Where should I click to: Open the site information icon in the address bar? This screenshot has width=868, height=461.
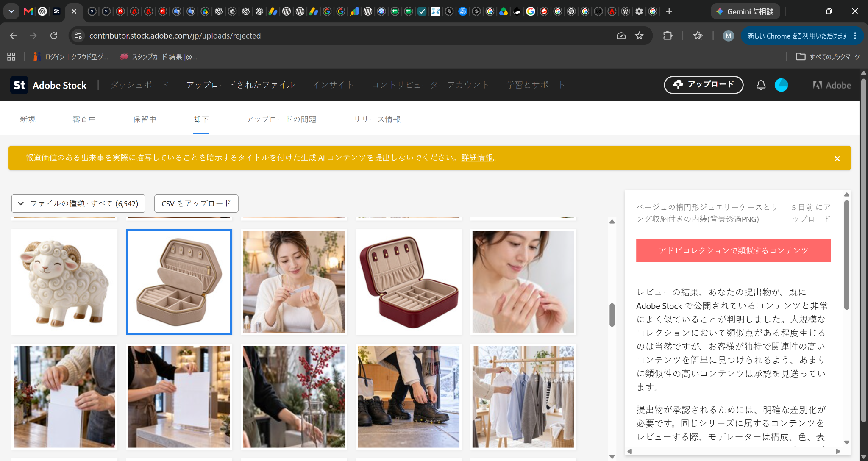click(x=78, y=36)
